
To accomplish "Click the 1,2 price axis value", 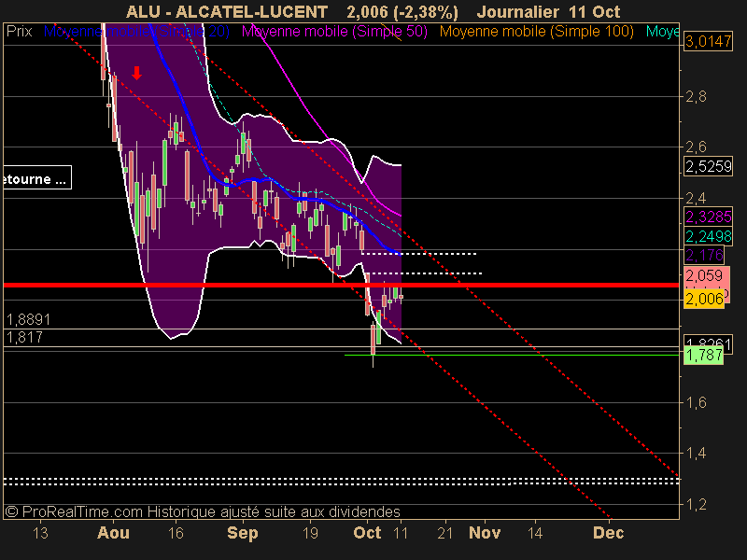I will click(696, 504).
